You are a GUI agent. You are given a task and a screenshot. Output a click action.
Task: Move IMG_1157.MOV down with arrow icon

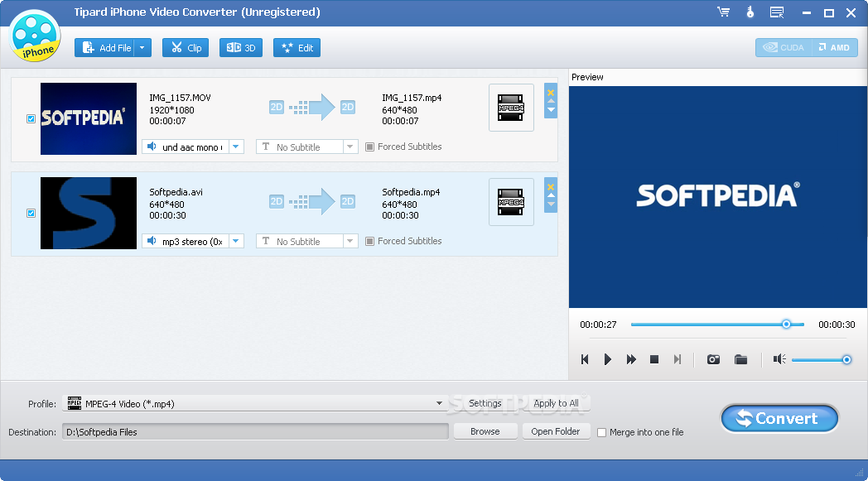551,109
